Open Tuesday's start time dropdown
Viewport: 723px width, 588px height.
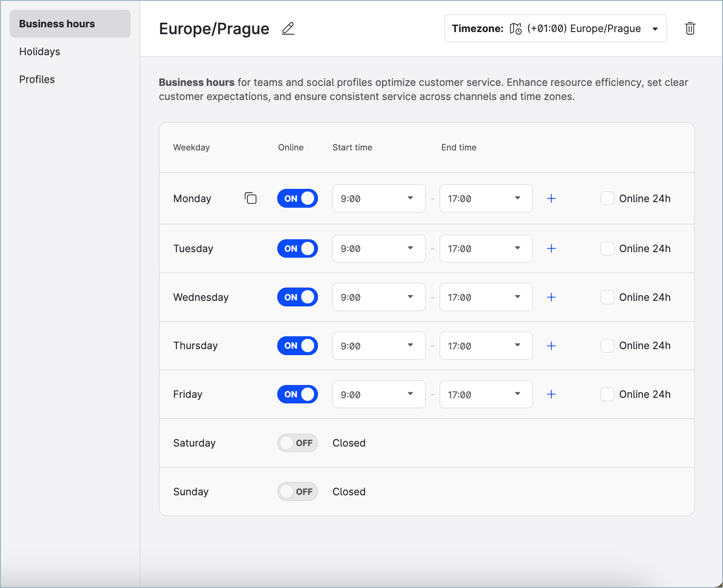point(379,249)
